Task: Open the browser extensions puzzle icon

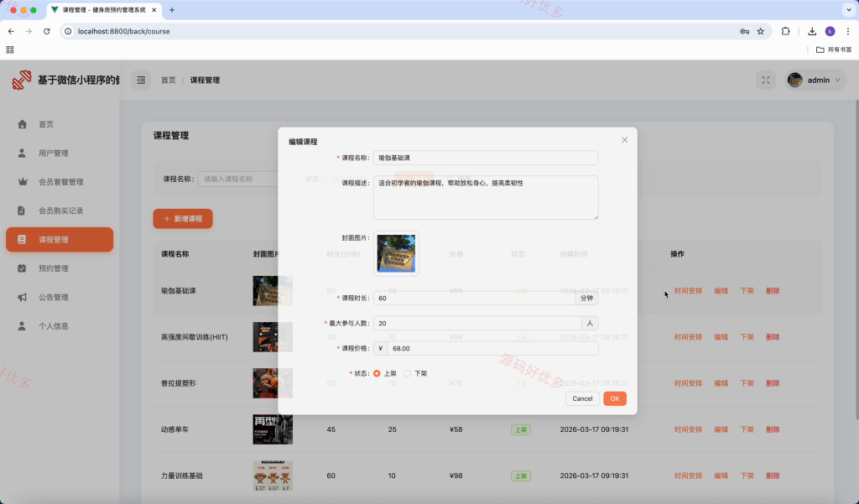Action: [x=785, y=31]
